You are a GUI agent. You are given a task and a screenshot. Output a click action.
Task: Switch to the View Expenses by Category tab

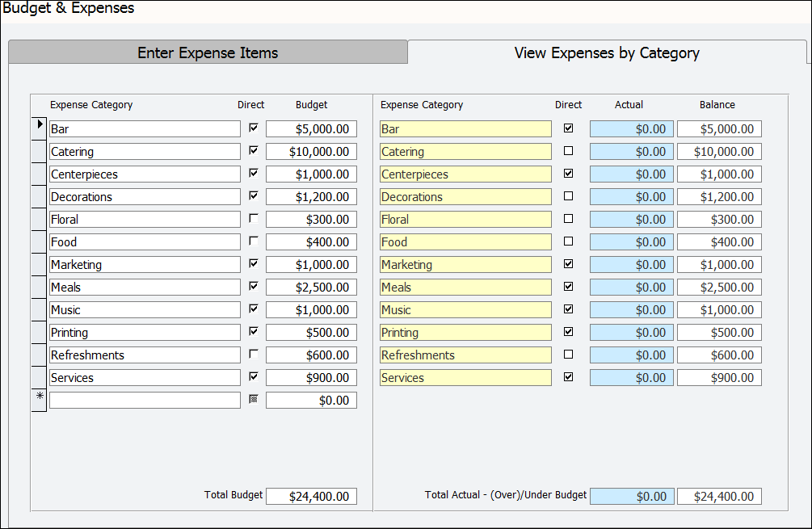click(607, 52)
